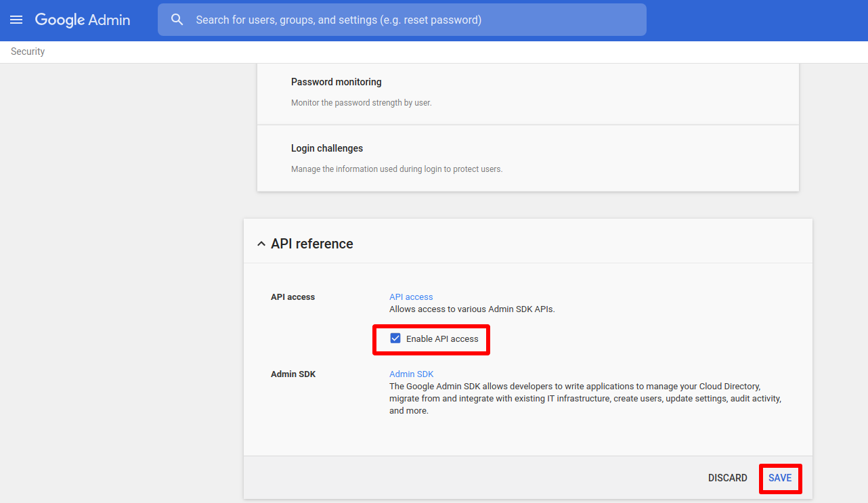Click the 'API reference' heading text
Screen dimensions: 868x503
click(312, 244)
